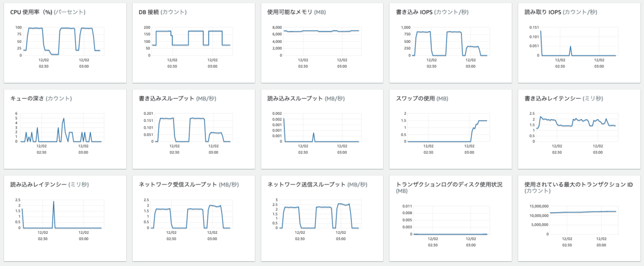Click the title 使用されている最大のトランザクション ID
The height and width of the screenshot is (266, 644).
(x=579, y=184)
